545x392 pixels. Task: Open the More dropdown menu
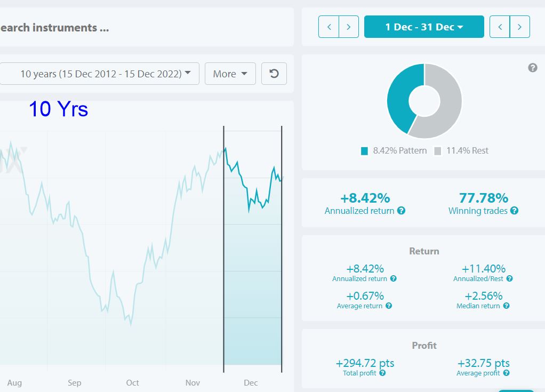[x=230, y=74]
